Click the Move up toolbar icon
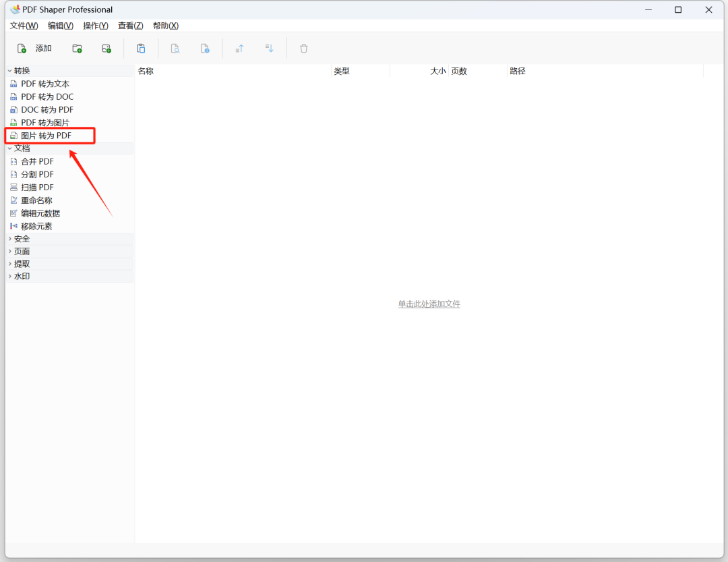Screen dimensions: 728x562 tap(239, 49)
